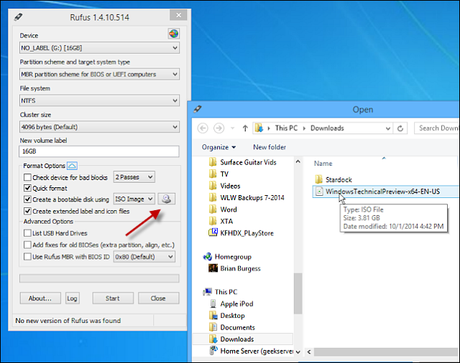Image resolution: width=460 pixels, height=363 pixels.
Task: Click Downloads breadcrumb in address bar
Action: point(327,128)
